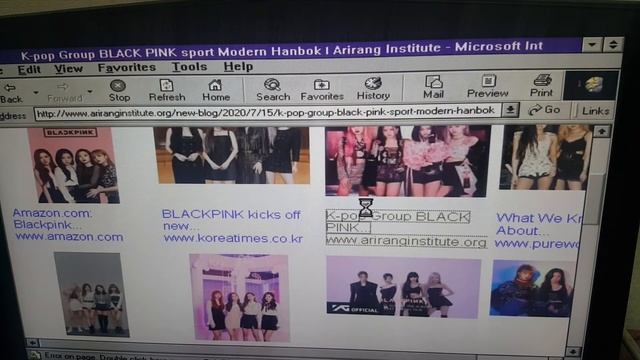The height and width of the screenshot is (360, 640).
Task: Open the K-pop Group BLACK PINK link
Action: (398, 222)
